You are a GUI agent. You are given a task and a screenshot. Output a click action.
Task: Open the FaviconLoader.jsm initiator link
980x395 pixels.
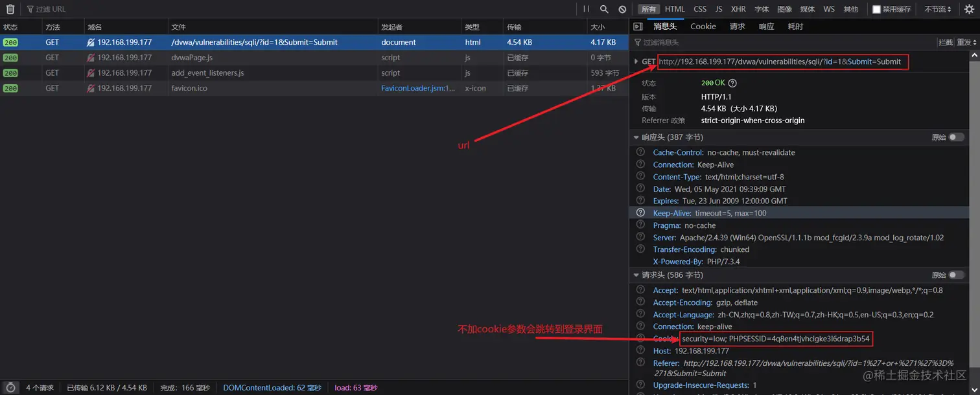418,88
